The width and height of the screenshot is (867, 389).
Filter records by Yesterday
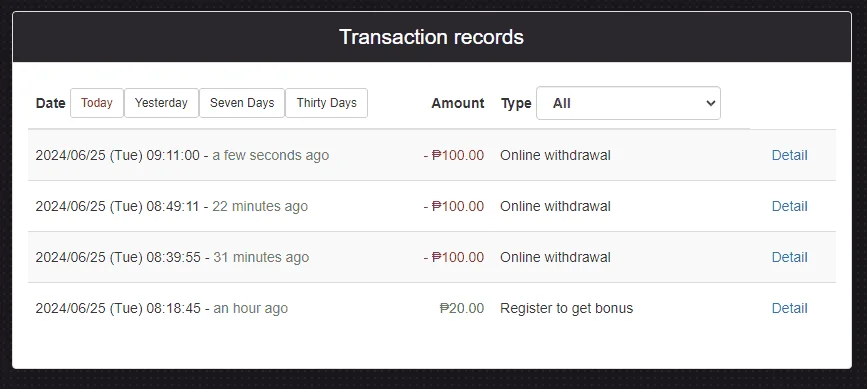coord(161,103)
